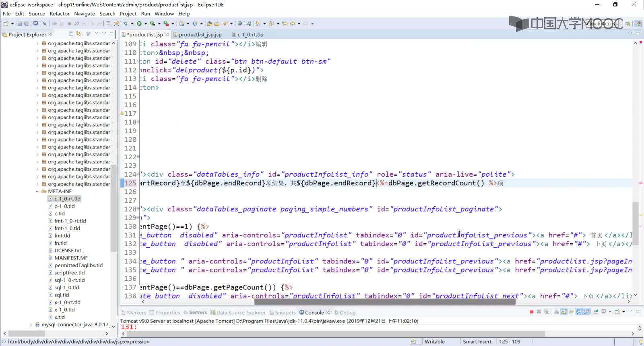Viewport: 644px width, 346px height.
Task: Click the Search flashlight toolbar icon
Action: coord(225,23)
